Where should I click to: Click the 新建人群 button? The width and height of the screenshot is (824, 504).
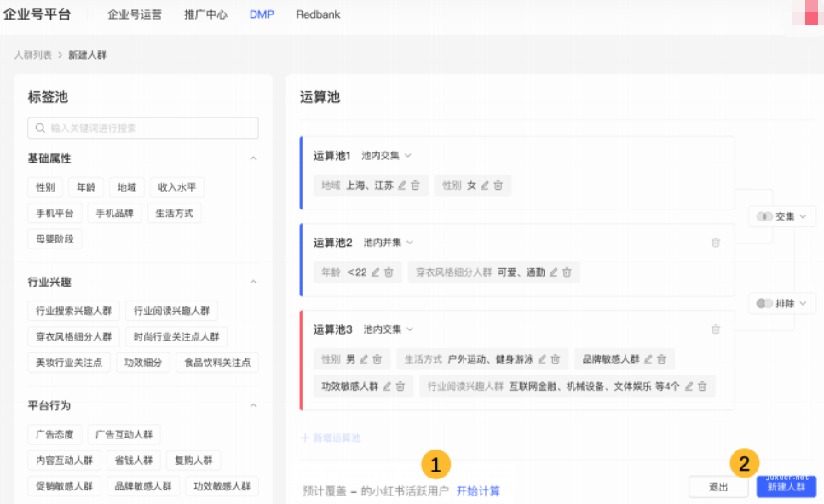click(786, 486)
